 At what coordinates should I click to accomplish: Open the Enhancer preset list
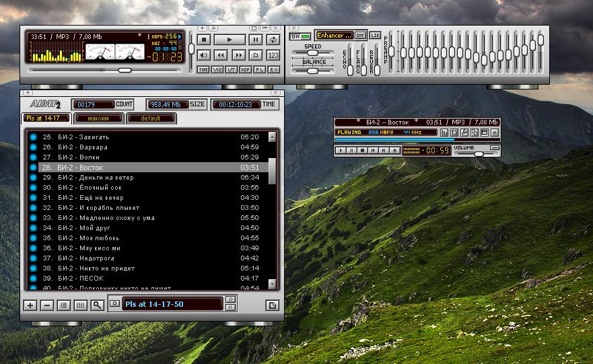[335, 35]
